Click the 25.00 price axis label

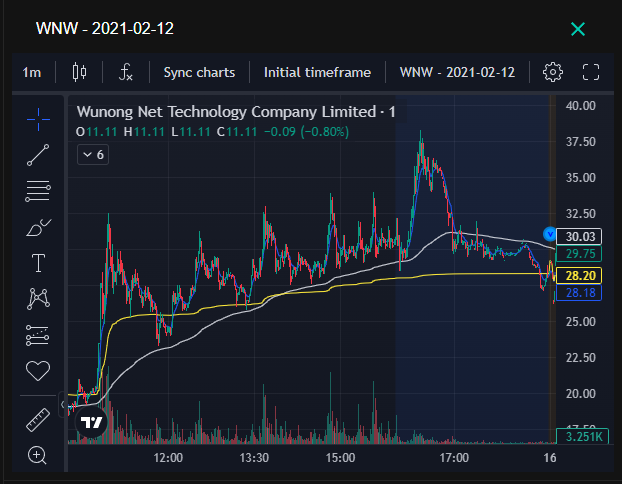click(581, 321)
